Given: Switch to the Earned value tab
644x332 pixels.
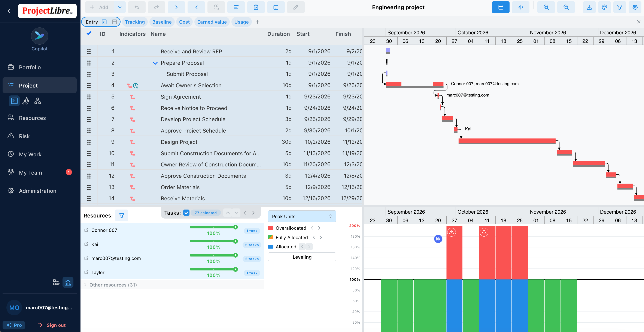Looking at the screenshot, I should (212, 22).
